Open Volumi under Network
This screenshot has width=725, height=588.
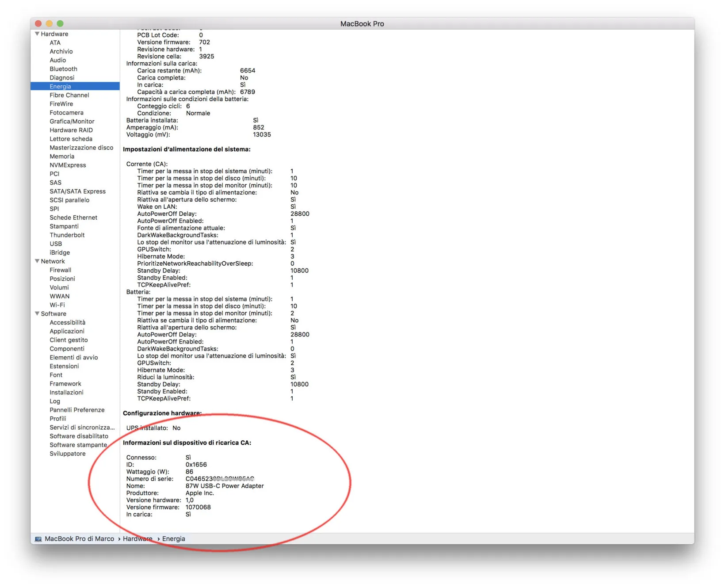tap(59, 288)
